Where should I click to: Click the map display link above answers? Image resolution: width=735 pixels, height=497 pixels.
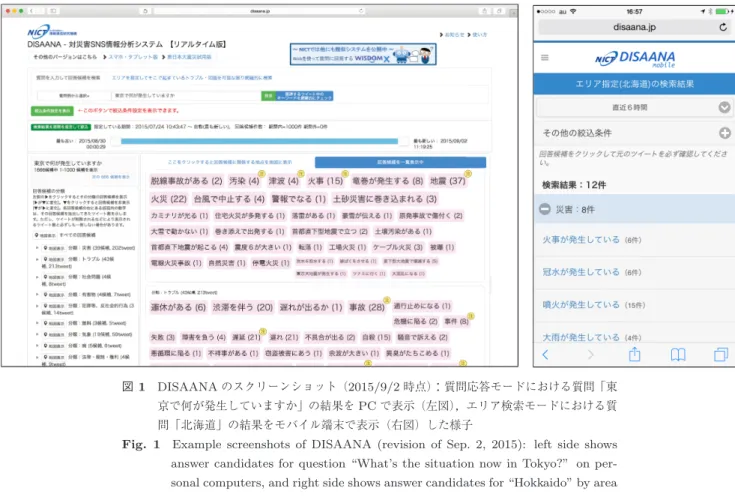tap(230, 162)
